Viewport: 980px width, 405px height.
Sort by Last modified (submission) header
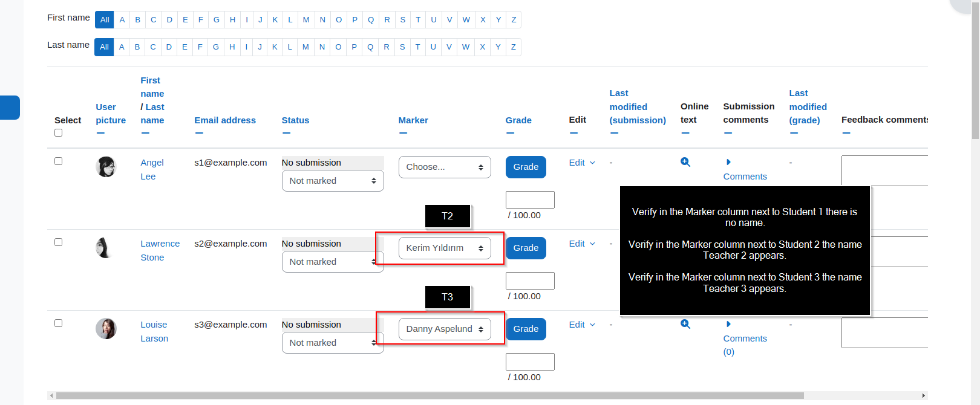638,106
